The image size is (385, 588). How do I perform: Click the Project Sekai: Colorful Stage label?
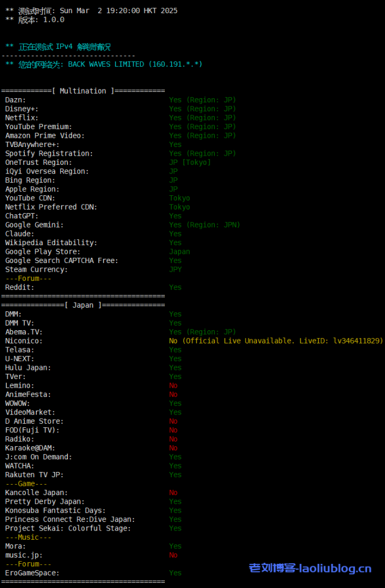coord(68,528)
